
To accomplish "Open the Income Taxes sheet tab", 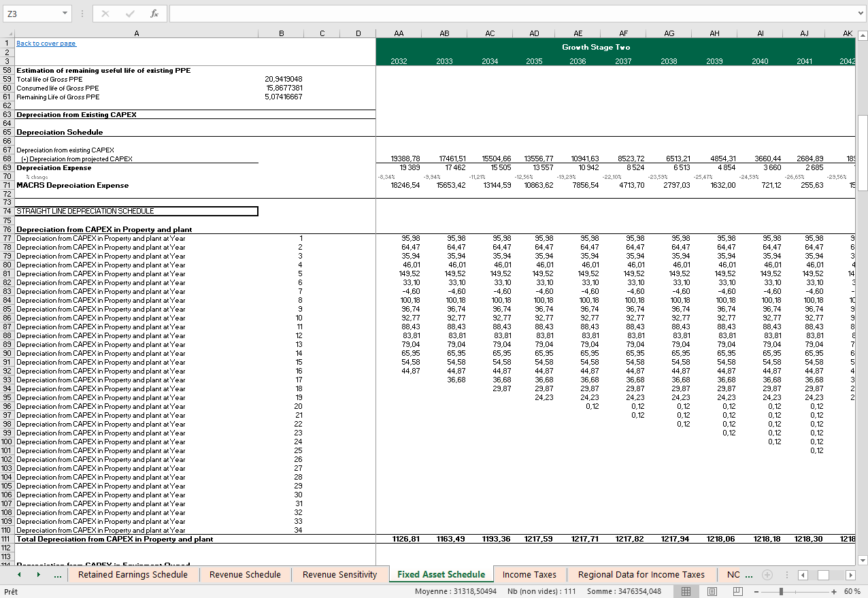I will 529,575.
